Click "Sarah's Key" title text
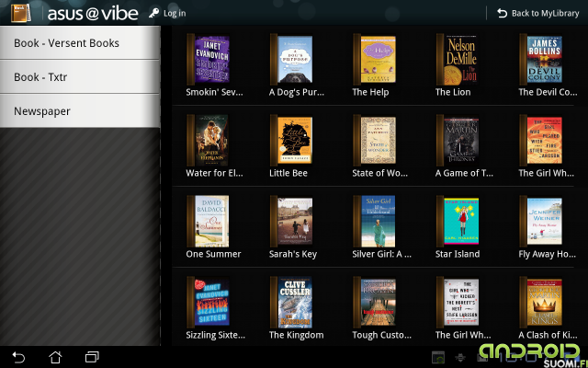The width and height of the screenshot is (588, 368). point(293,254)
